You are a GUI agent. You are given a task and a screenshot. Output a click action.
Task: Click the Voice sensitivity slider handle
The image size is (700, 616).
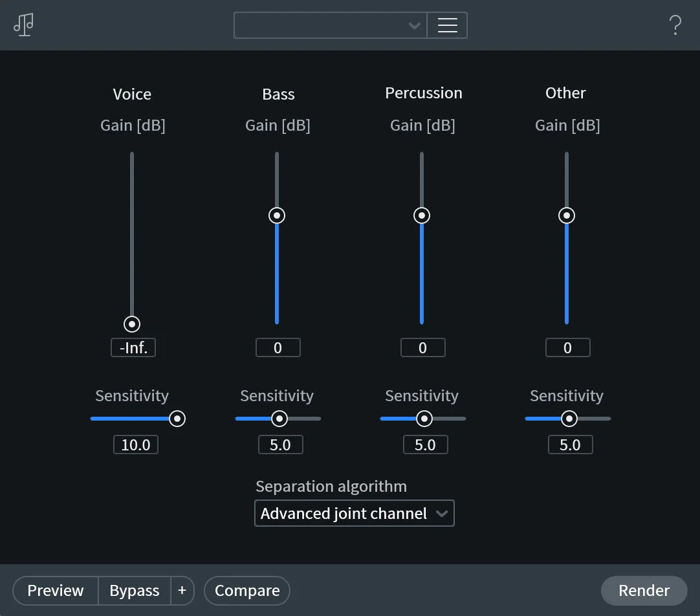click(x=177, y=419)
